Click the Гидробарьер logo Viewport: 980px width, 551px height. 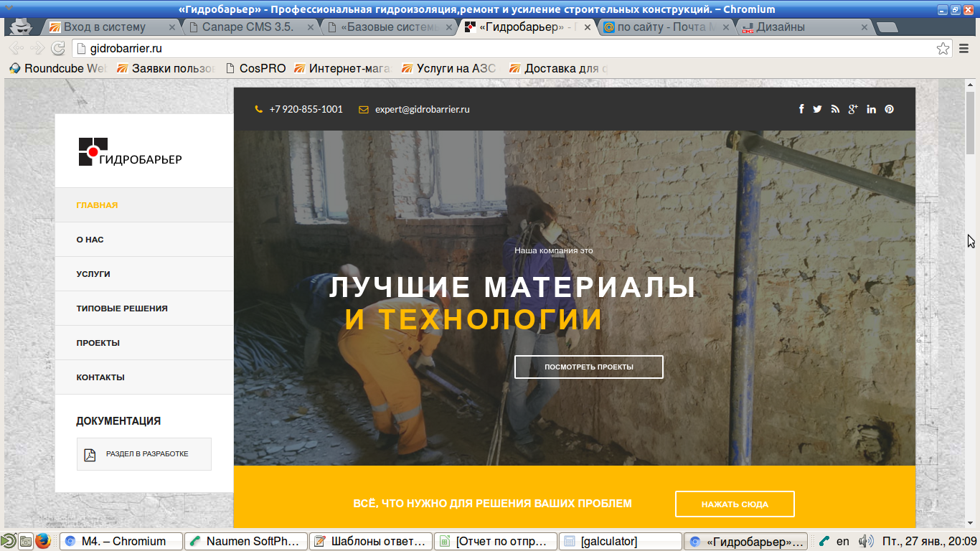pos(130,151)
